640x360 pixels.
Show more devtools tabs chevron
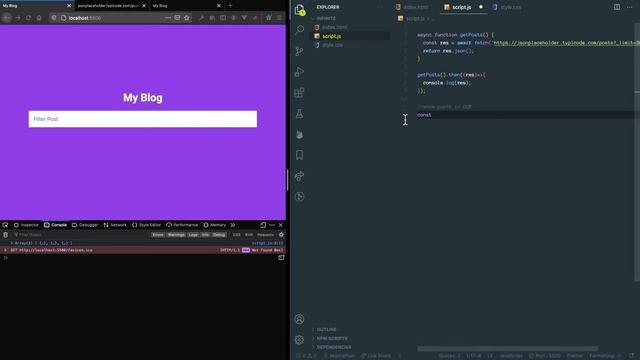pyautogui.click(x=233, y=225)
